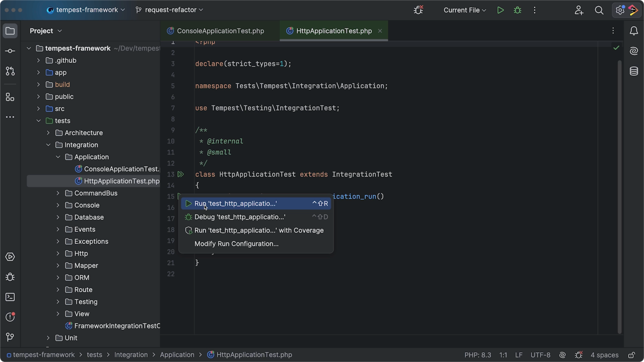This screenshot has width=644, height=362.
Task: Open the Structure tool window
Action: 10,97
